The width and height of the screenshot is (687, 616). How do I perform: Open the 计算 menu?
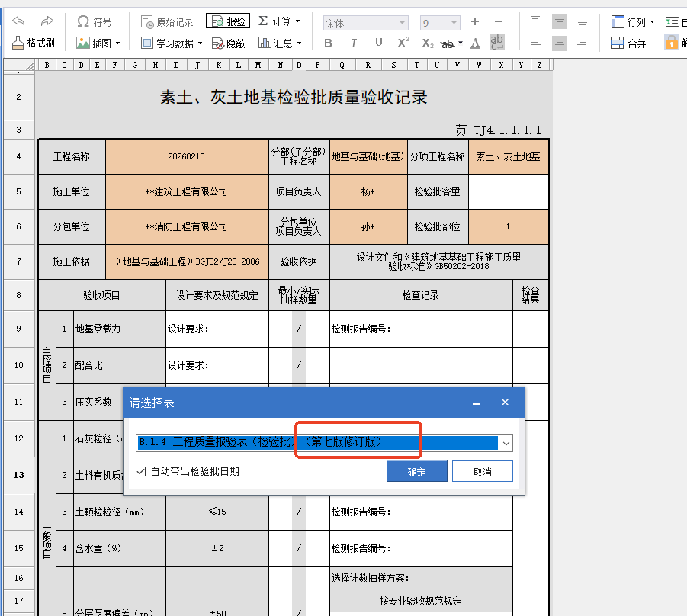pyautogui.click(x=279, y=21)
